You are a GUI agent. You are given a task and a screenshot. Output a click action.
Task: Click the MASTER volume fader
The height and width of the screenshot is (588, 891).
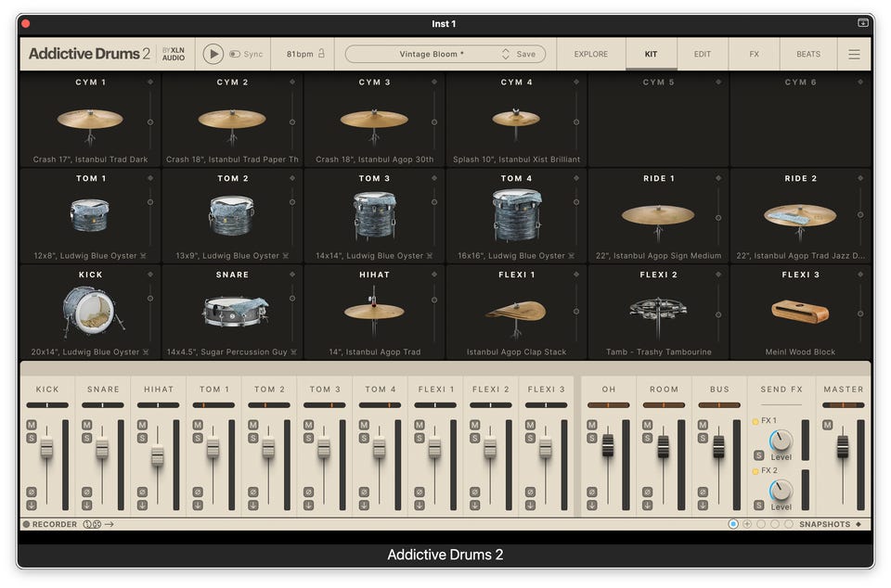pos(843,446)
